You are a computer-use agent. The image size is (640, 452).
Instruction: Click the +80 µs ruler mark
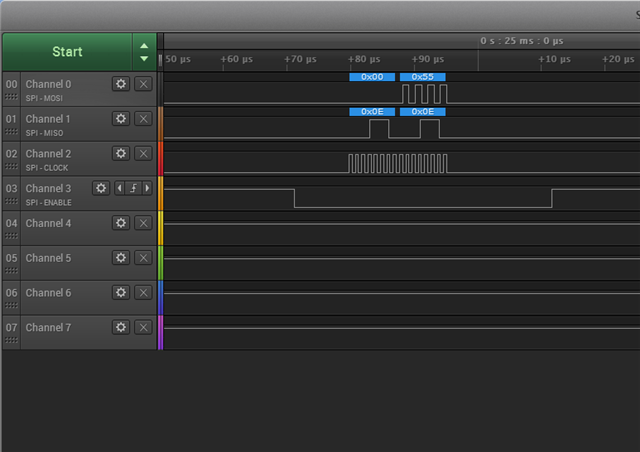click(364, 59)
